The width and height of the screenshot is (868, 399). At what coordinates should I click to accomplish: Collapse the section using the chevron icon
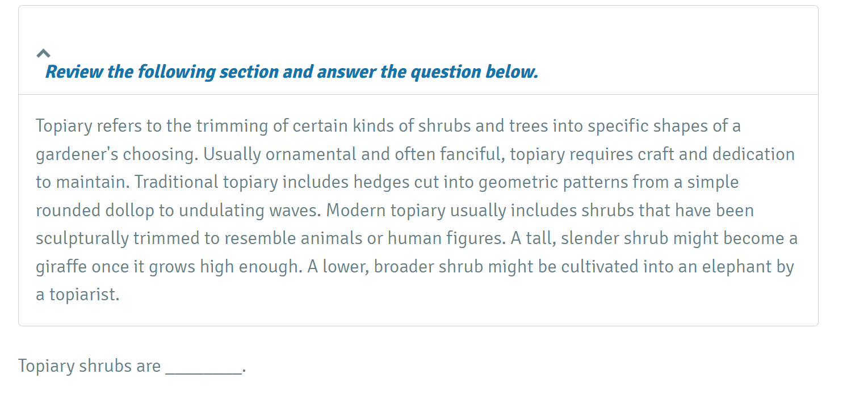[x=43, y=53]
